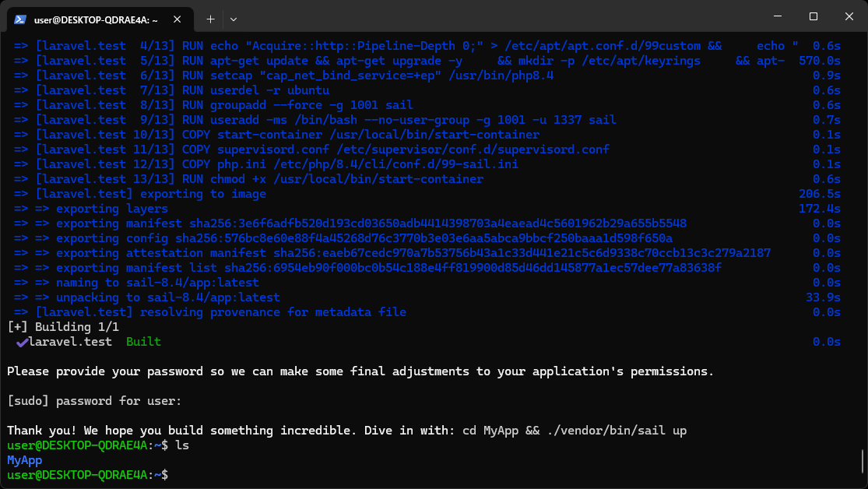The image size is (868, 489).
Task: Click 'COPY php.ini' build step line
Action: coord(265,164)
